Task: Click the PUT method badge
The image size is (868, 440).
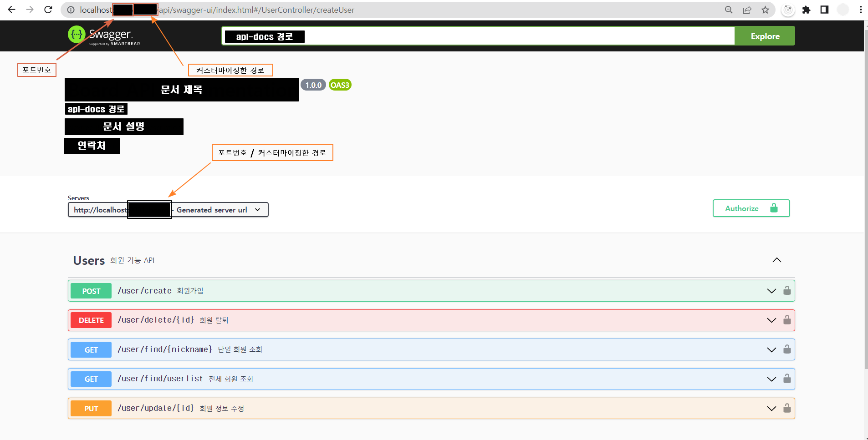Action: tap(91, 409)
